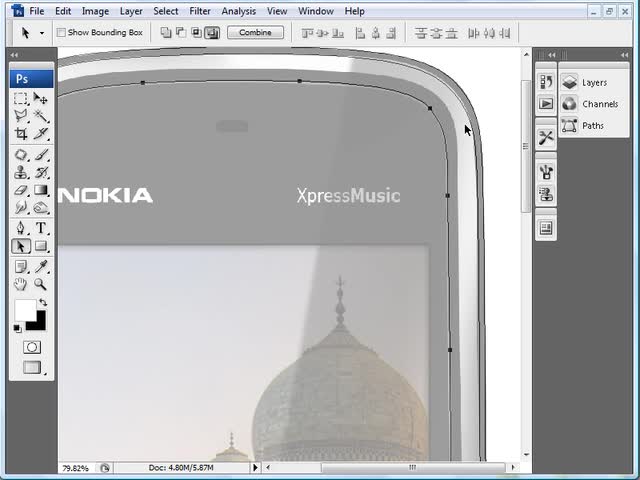Open the tool preset picker dropdown
The width and height of the screenshot is (640, 480).
coord(41,32)
